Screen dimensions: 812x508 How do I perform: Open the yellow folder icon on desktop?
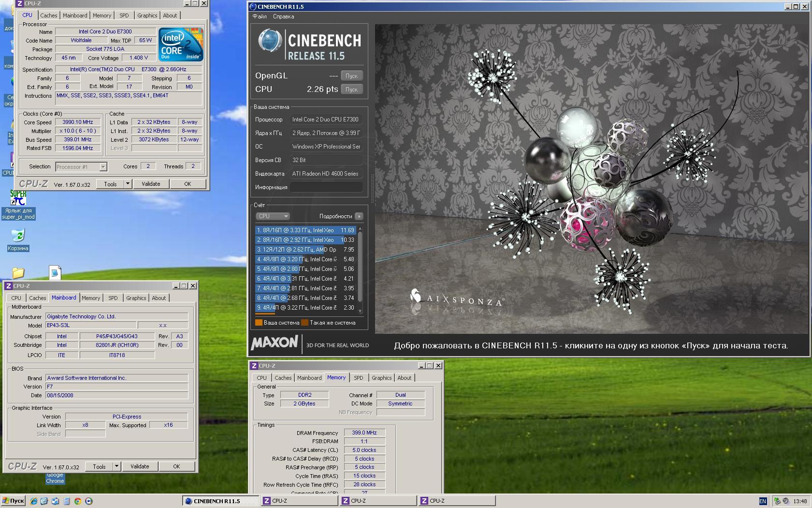(18, 273)
